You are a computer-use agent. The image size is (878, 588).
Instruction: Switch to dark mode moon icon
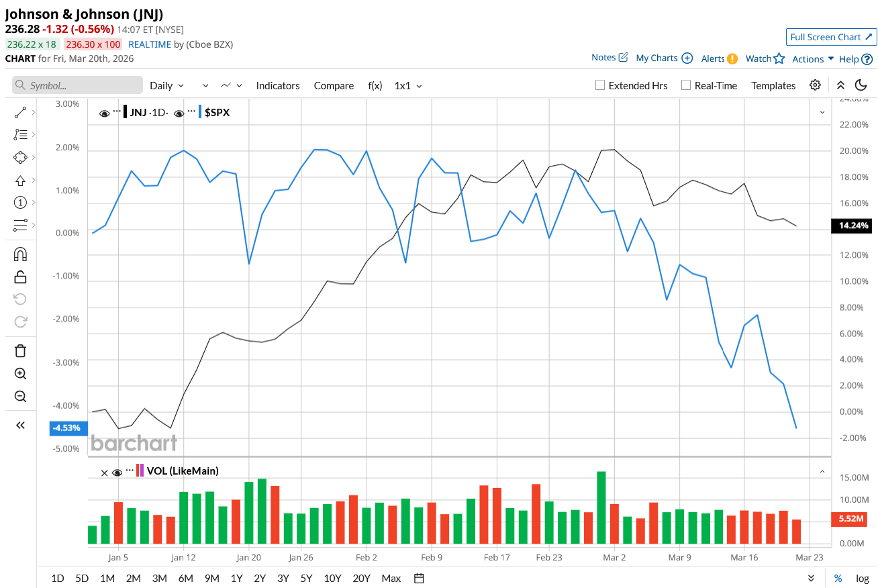861,85
